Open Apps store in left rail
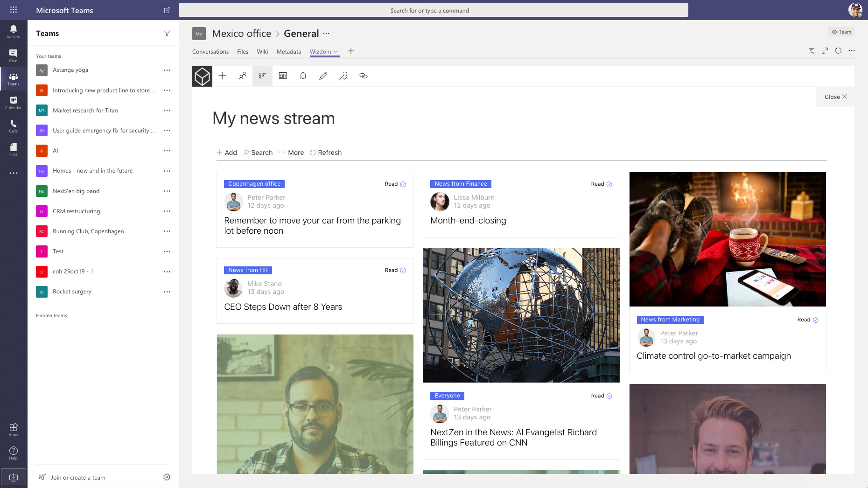This screenshot has width=868, height=488. [x=14, y=430]
